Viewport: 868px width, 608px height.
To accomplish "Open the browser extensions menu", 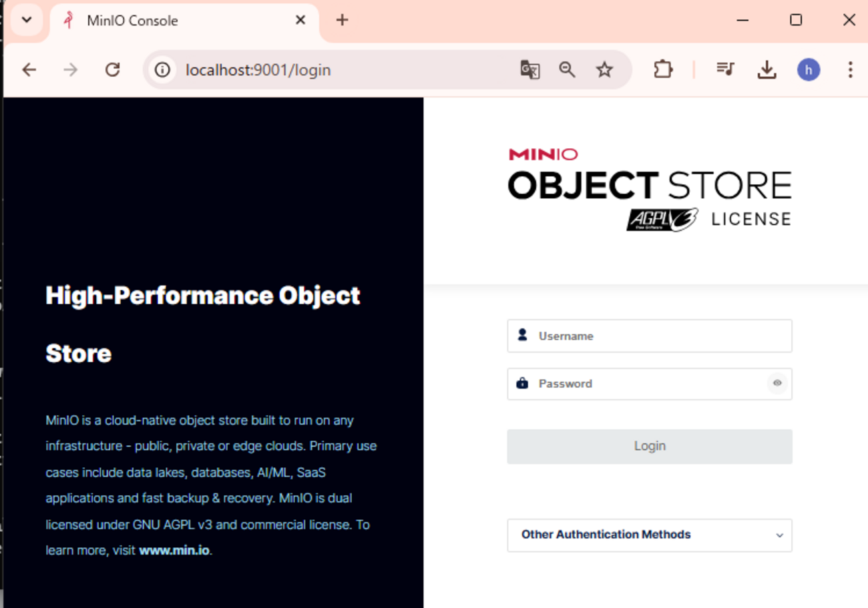I will tap(663, 70).
